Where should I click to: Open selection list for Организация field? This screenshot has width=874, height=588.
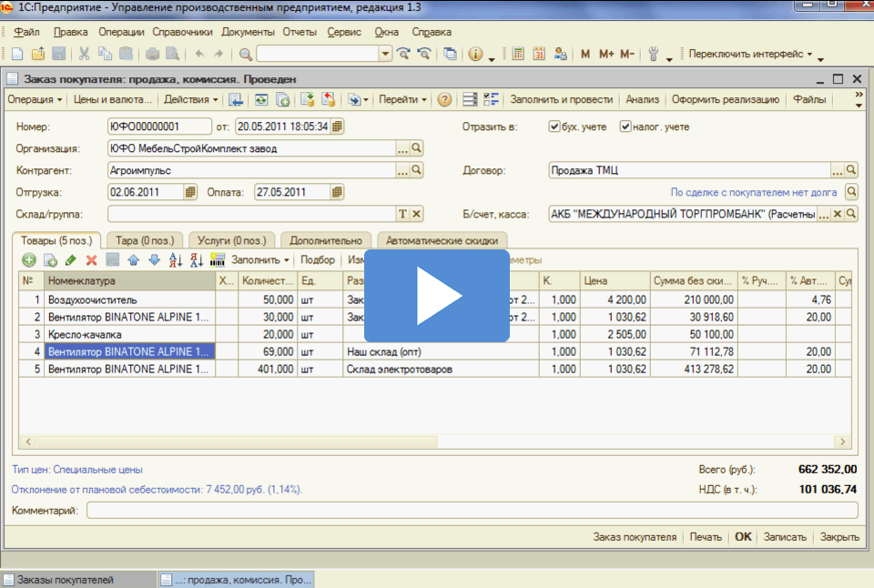(x=402, y=148)
